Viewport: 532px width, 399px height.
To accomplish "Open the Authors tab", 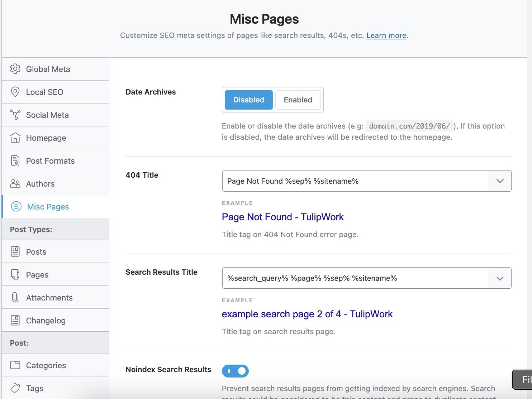I will (x=56, y=184).
